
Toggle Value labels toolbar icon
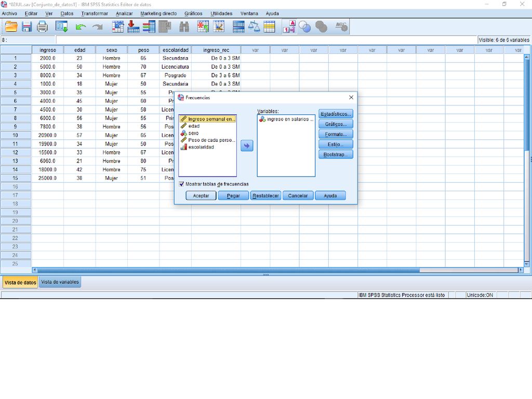(x=289, y=26)
